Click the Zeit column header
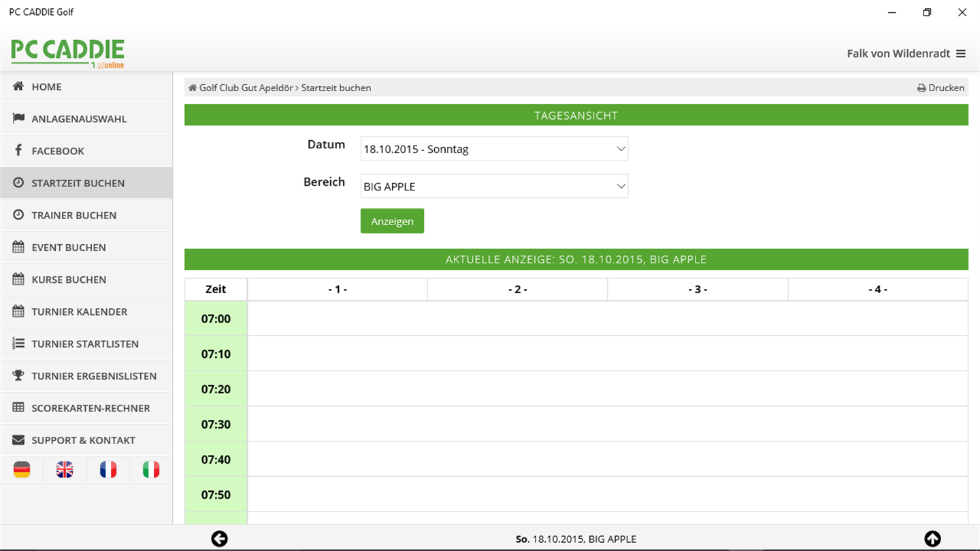The image size is (980, 551). (216, 289)
